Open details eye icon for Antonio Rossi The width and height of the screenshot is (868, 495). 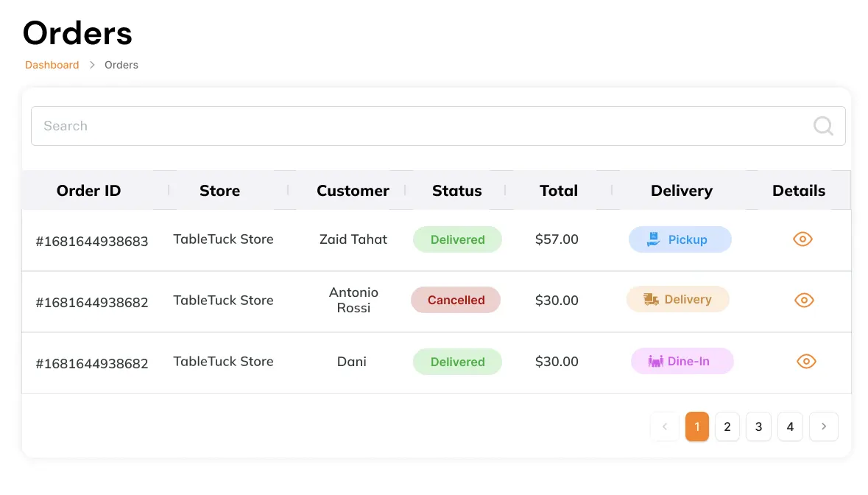pyautogui.click(x=804, y=300)
